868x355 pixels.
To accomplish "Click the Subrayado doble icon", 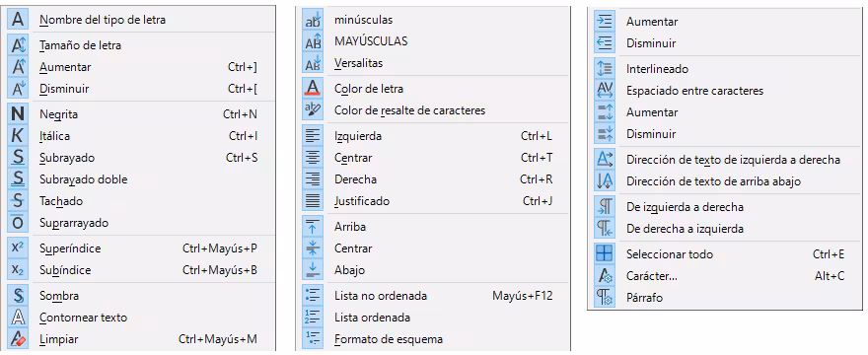I will click(19, 179).
